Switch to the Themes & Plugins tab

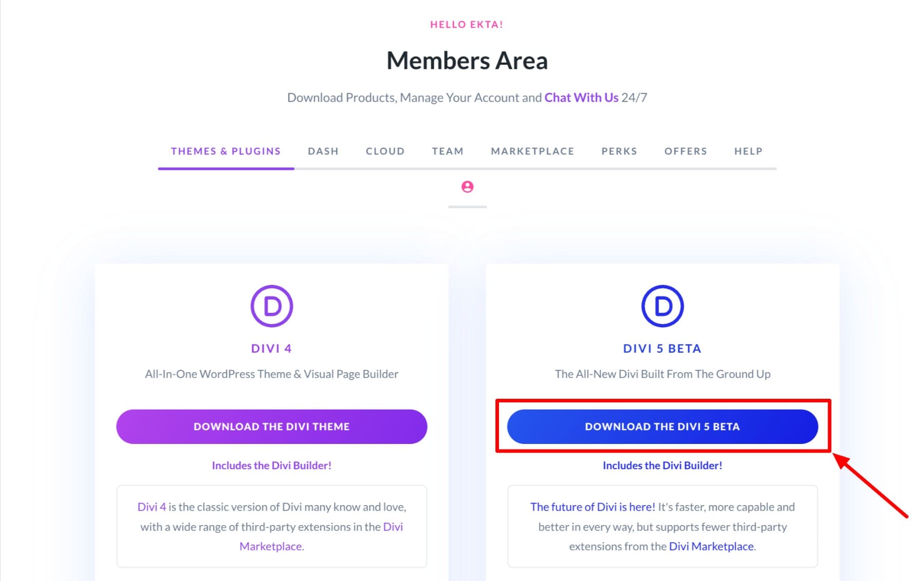(x=225, y=151)
